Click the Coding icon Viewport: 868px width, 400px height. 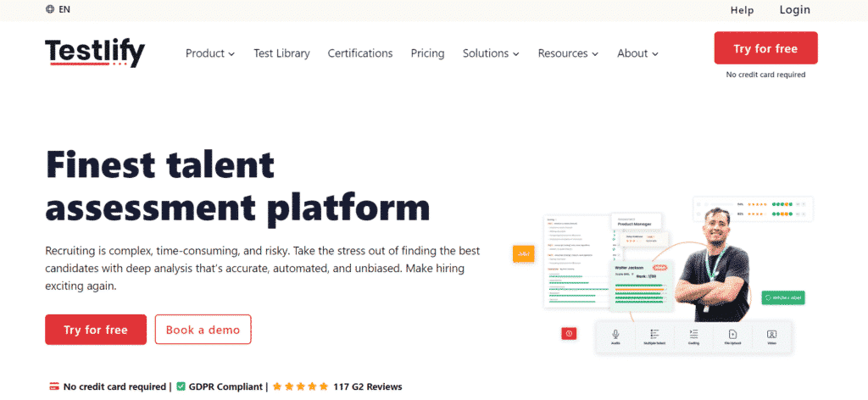(693, 334)
